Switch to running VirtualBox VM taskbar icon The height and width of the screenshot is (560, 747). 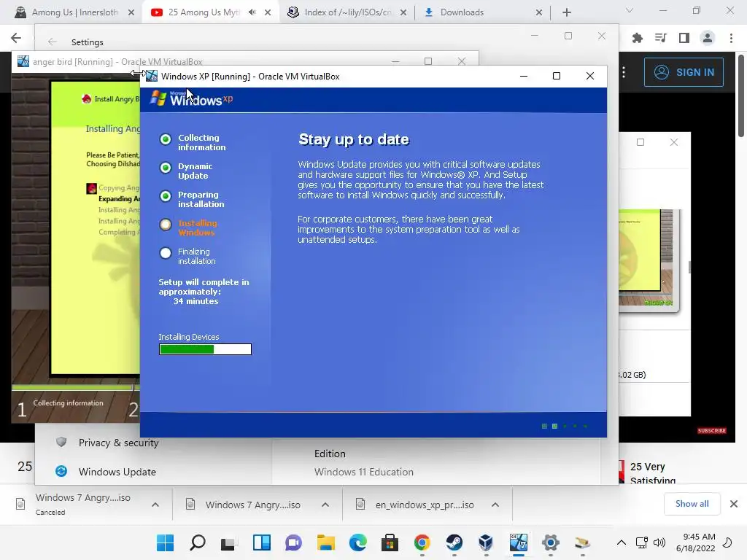coord(519,542)
